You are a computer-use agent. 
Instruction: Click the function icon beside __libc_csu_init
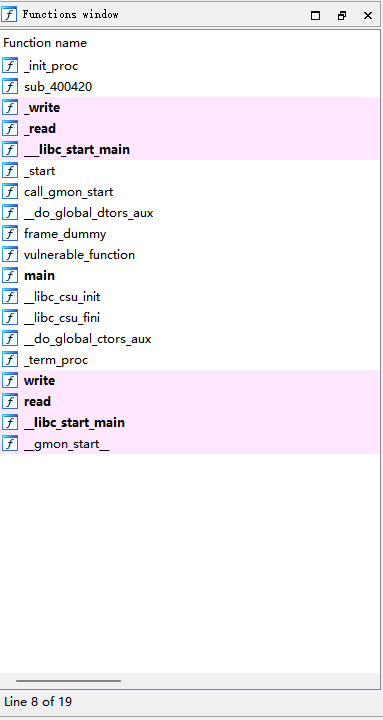(10, 297)
